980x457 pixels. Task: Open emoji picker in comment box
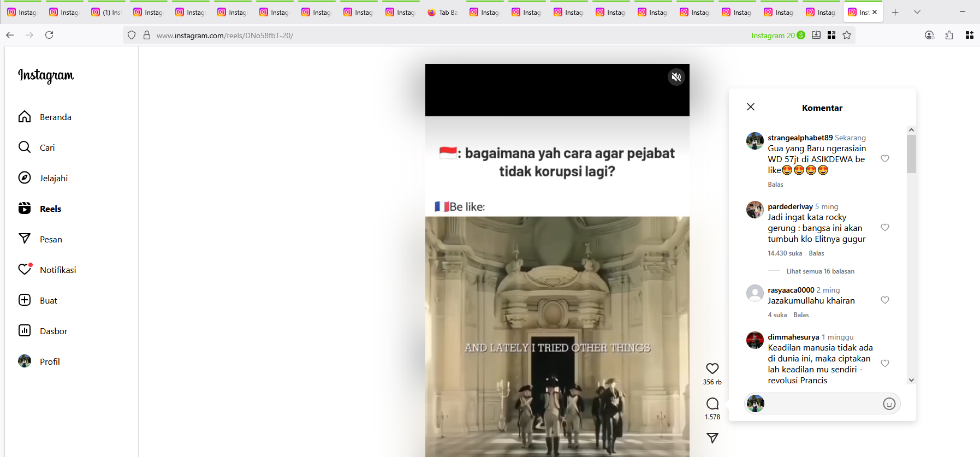coord(889,403)
